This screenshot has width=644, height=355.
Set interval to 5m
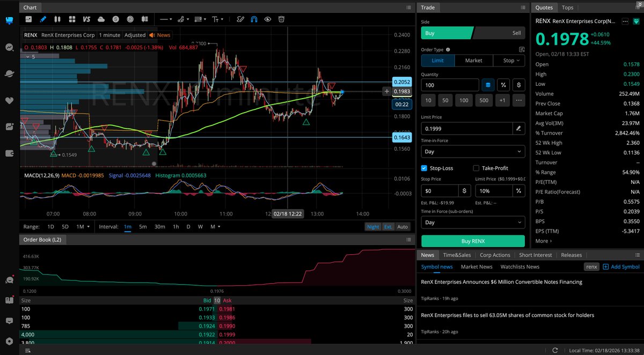tap(143, 227)
